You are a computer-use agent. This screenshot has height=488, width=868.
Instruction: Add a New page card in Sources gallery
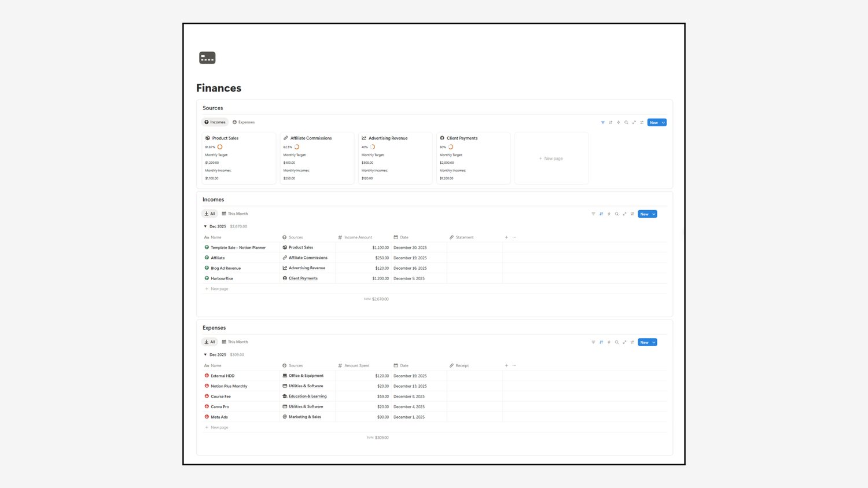pyautogui.click(x=551, y=158)
